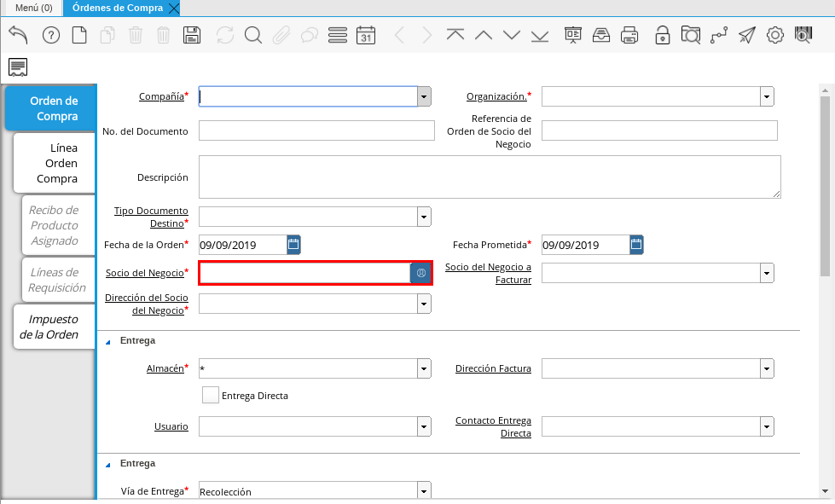Click the archive inbox tray icon
The width and height of the screenshot is (835, 504).
tap(601, 36)
